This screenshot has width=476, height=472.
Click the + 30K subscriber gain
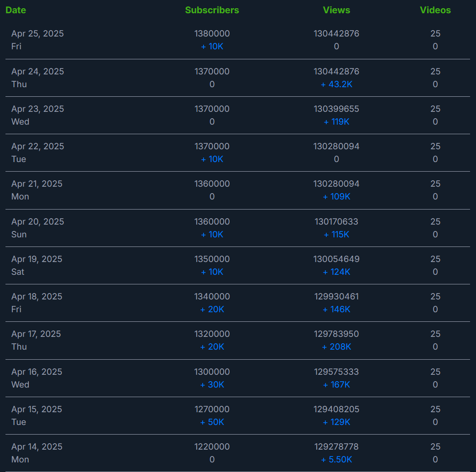(212, 385)
